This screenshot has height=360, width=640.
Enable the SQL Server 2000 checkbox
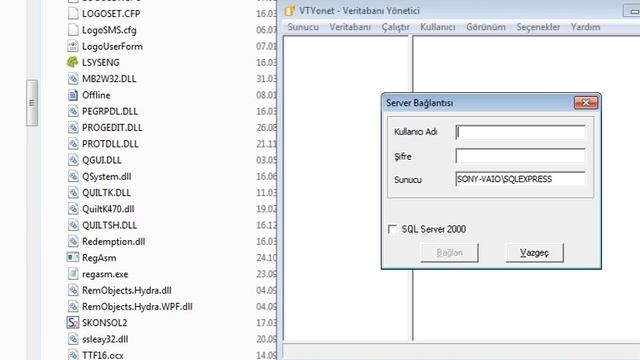(392, 229)
